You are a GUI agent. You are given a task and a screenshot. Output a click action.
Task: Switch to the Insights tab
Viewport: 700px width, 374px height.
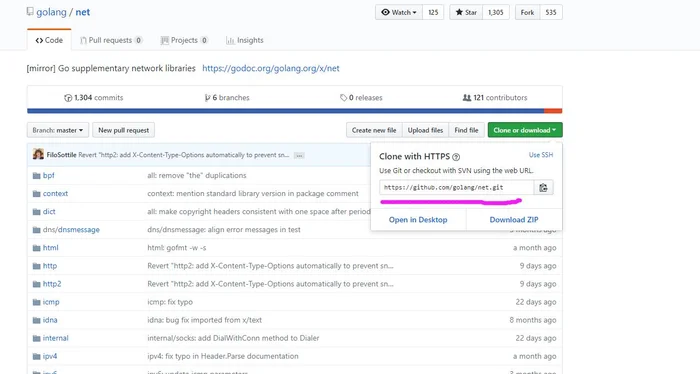coord(245,40)
